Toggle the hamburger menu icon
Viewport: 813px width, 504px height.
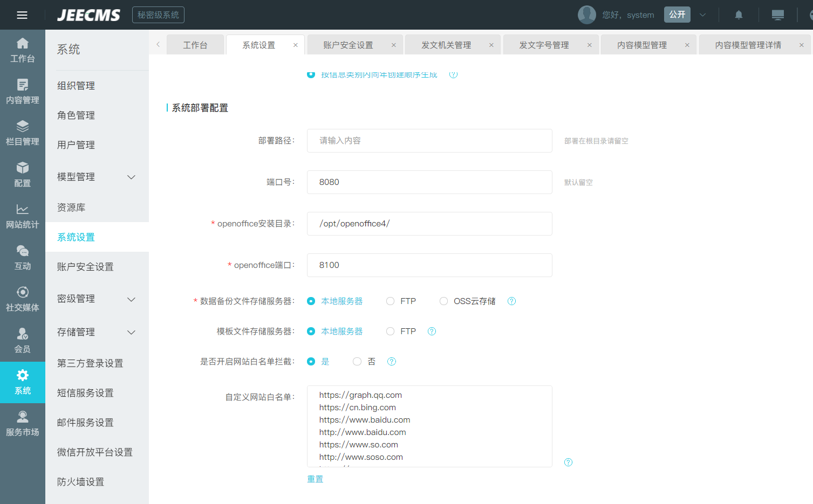click(22, 15)
